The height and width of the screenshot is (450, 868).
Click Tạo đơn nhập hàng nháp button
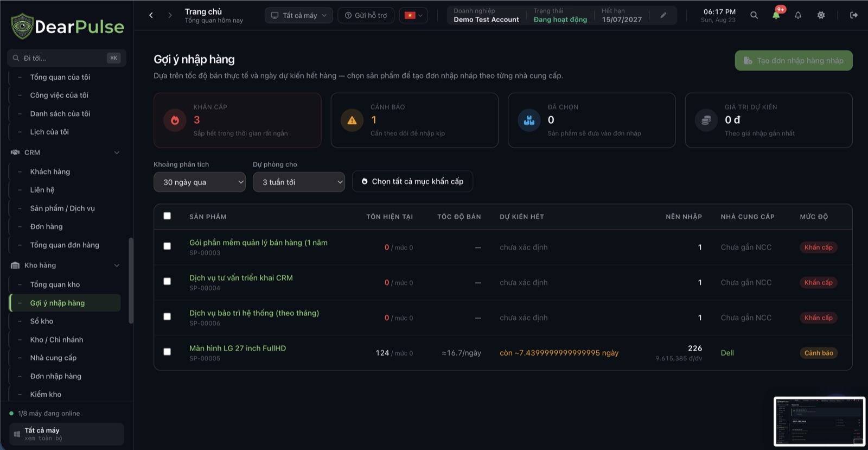[x=794, y=60]
